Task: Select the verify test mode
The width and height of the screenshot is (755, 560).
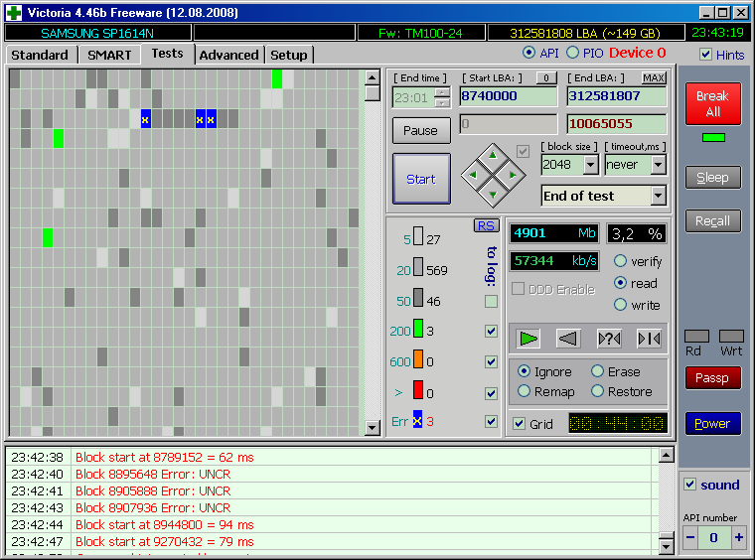Action: [x=620, y=261]
